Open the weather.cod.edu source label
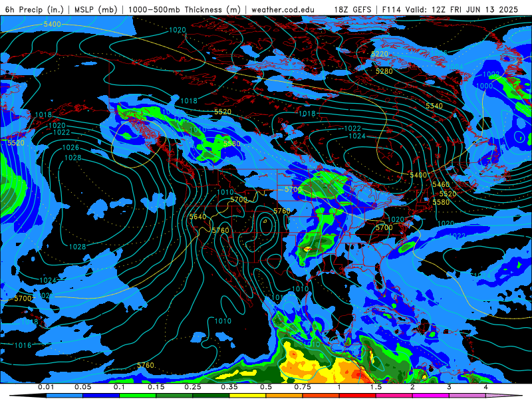This screenshot has width=532, height=399. tap(283, 9)
